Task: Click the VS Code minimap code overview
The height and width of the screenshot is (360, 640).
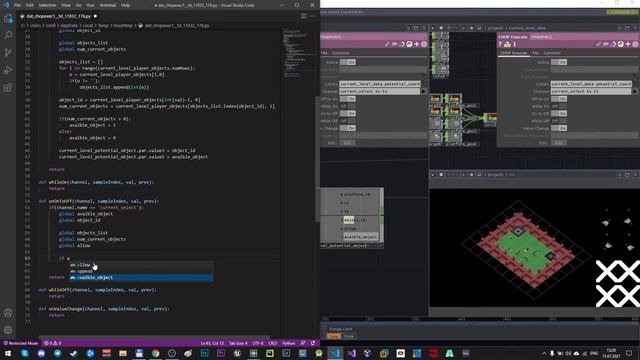Action: pyautogui.click(x=299, y=53)
